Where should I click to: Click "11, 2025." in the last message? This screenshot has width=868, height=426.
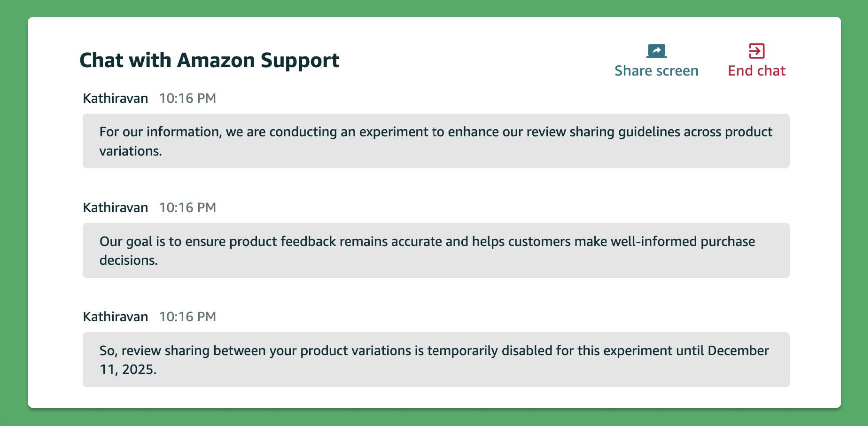point(128,369)
